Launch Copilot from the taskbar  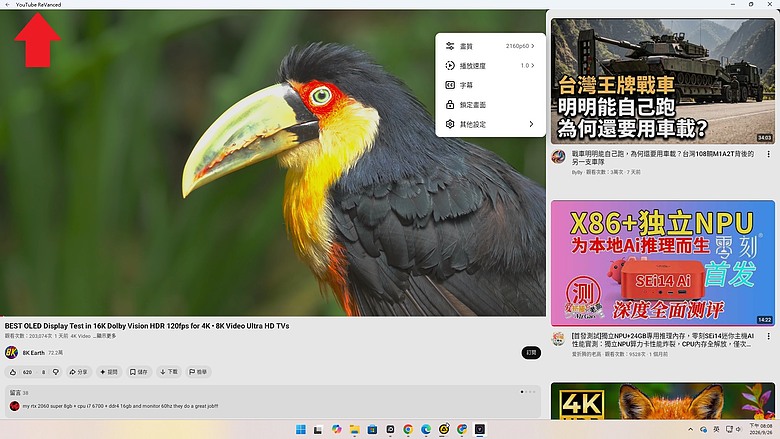(337, 429)
